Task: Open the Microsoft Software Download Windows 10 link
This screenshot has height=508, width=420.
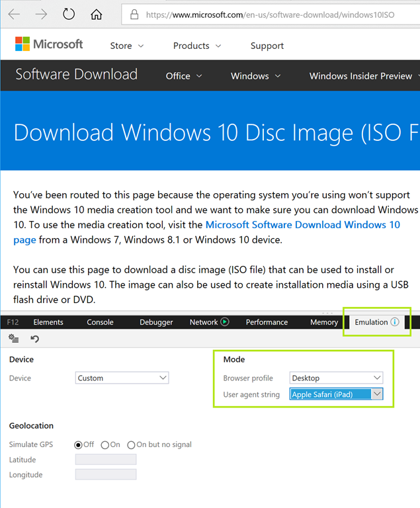Action: 302,225
